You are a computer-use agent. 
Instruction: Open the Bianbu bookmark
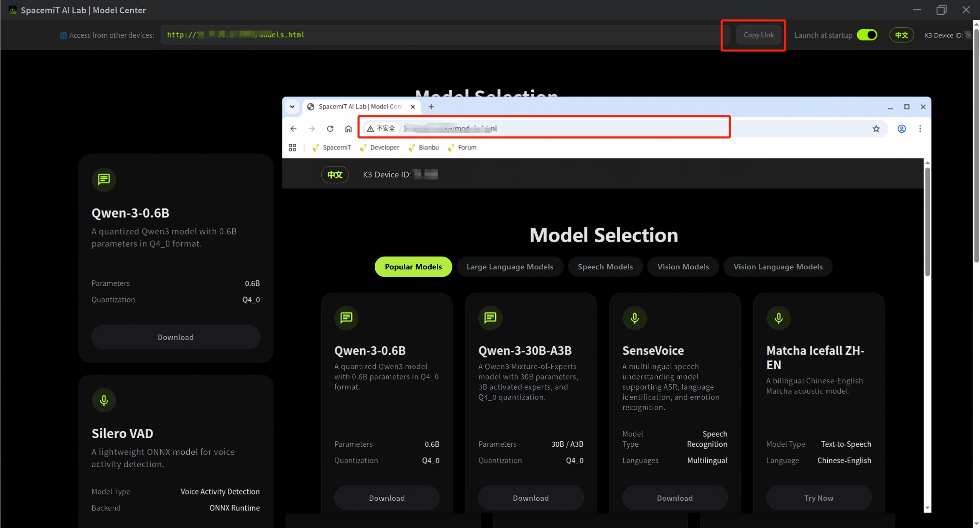[x=424, y=148]
